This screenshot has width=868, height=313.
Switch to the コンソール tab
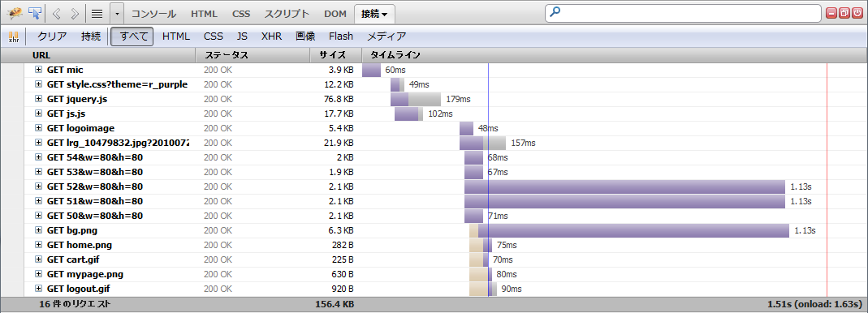(153, 14)
